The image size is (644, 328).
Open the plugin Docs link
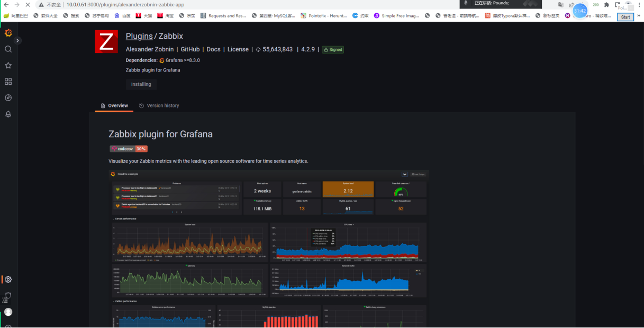(213, 49)
